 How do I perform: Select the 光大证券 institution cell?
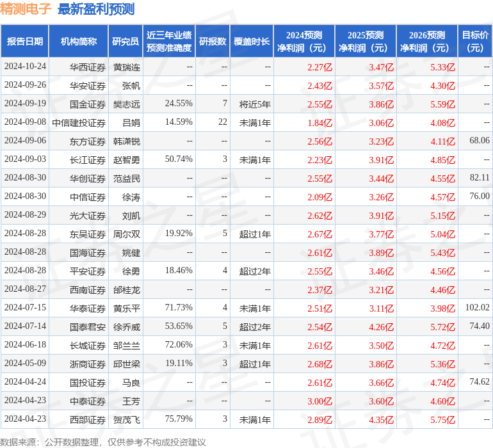click(x=79, y=215)
